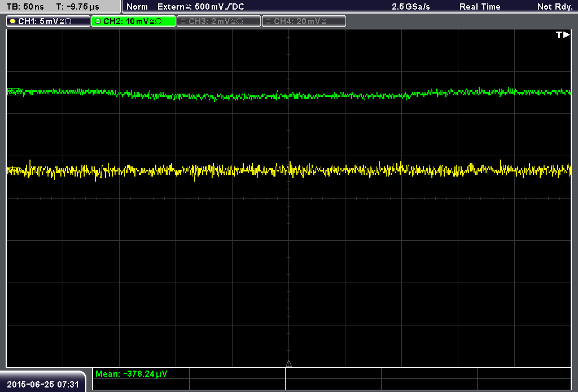Select the Mean: -378.24 µV measurement cell
578x392 pixels.
tap(141, 373)
